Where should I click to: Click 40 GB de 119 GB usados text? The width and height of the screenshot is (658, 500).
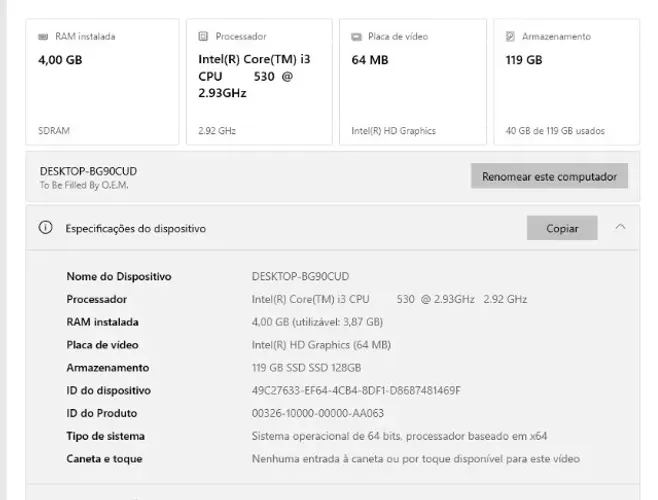555,131
